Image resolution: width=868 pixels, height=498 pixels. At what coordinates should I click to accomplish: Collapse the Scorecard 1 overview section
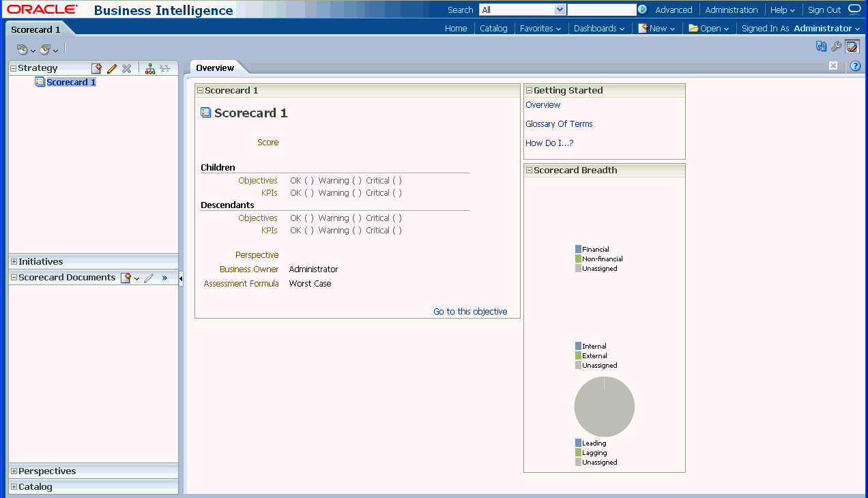[x=200, y=90]
